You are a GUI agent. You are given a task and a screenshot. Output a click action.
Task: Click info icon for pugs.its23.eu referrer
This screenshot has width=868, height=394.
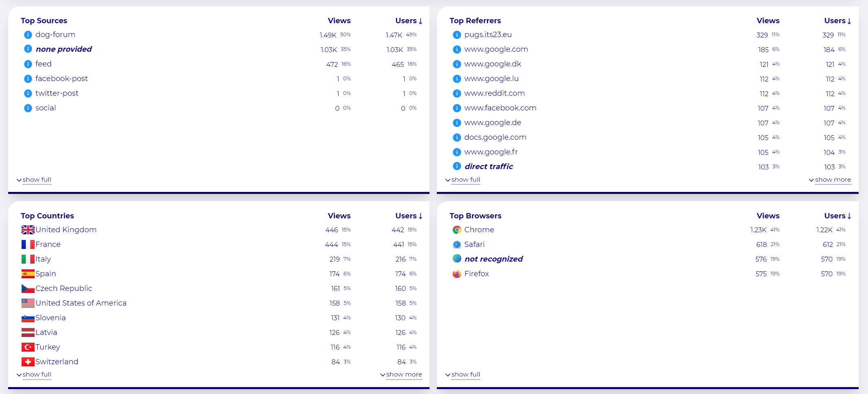(457, 35)
